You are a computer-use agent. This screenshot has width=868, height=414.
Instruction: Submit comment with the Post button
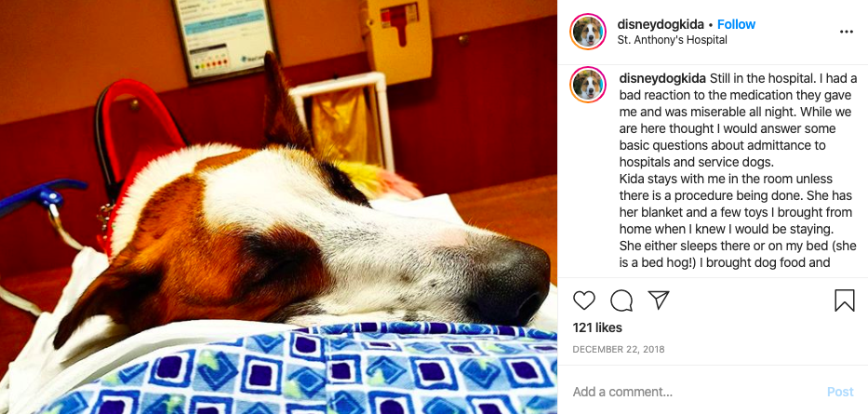(x=840, y=392)
